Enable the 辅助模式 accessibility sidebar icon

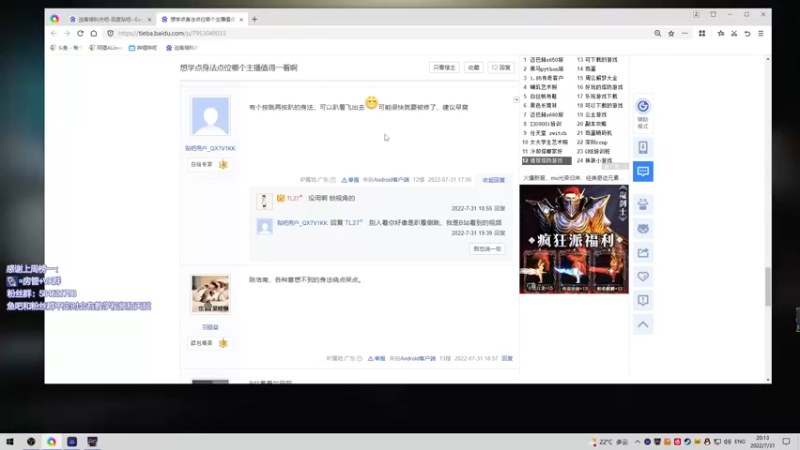point(643,113)
